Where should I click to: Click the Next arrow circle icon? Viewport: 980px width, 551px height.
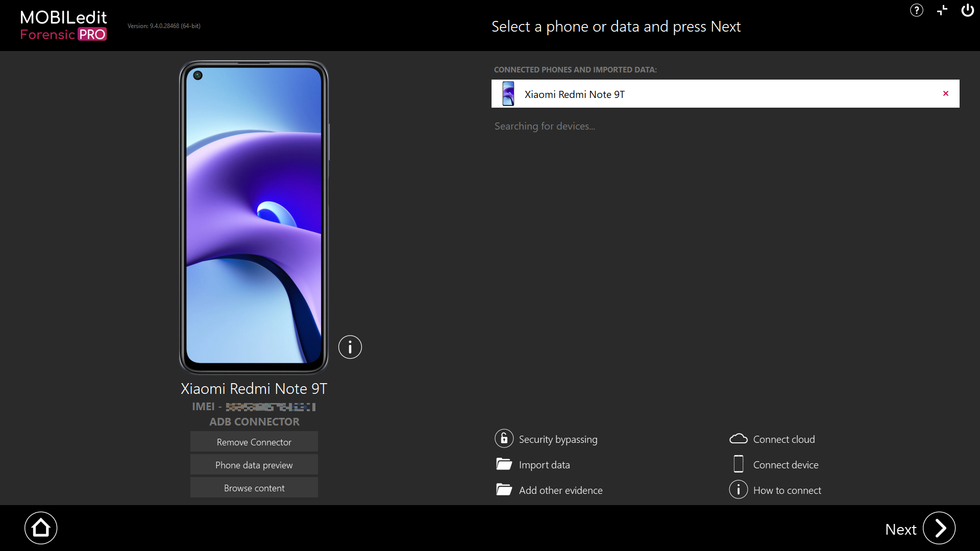939,528
